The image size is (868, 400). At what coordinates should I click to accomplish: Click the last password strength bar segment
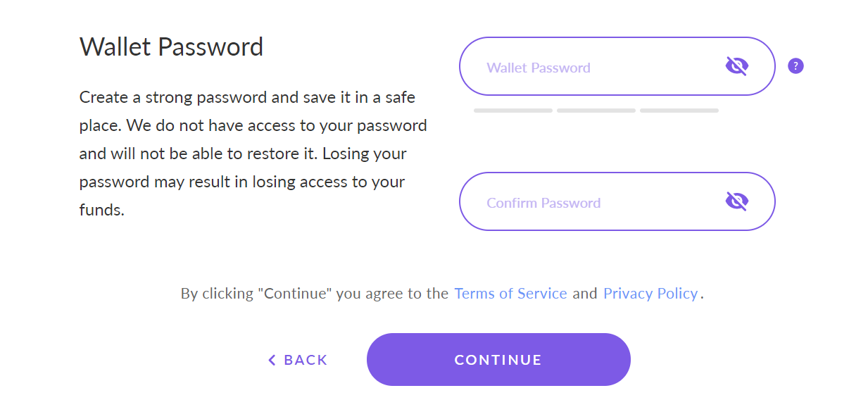pyautogui.click(x=679, y=111)
